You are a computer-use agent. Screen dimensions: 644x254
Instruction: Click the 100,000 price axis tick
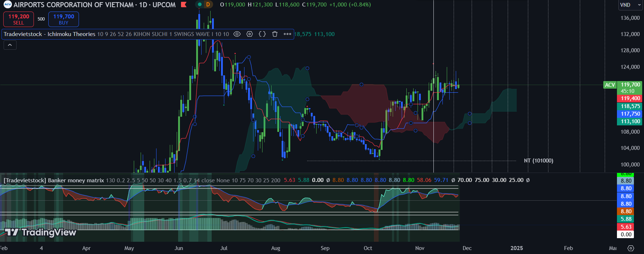630,165
